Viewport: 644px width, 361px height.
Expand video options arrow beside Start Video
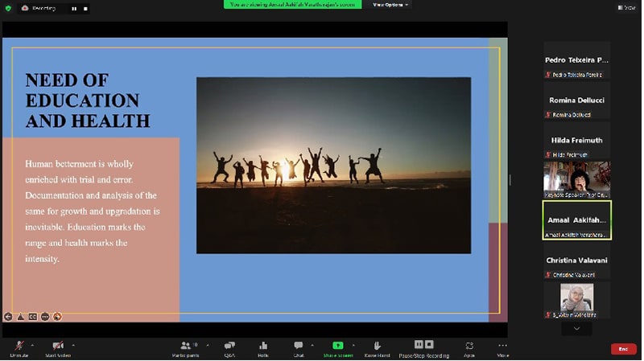point(73,344)
